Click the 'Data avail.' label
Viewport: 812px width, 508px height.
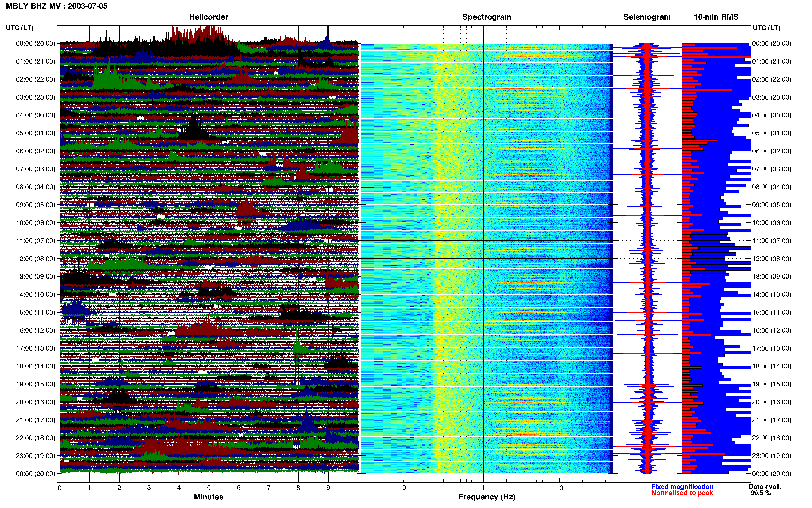(765, 486)
